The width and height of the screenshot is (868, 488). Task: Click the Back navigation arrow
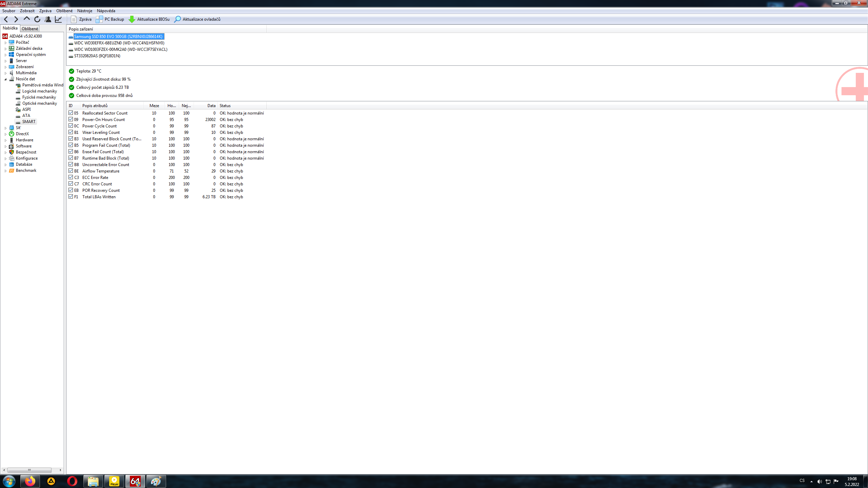(x=6, y=19)
